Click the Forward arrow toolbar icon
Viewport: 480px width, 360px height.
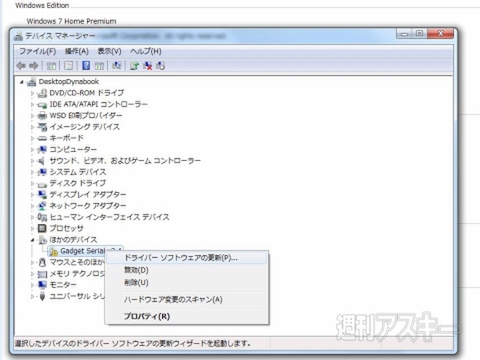click(34, 66)
